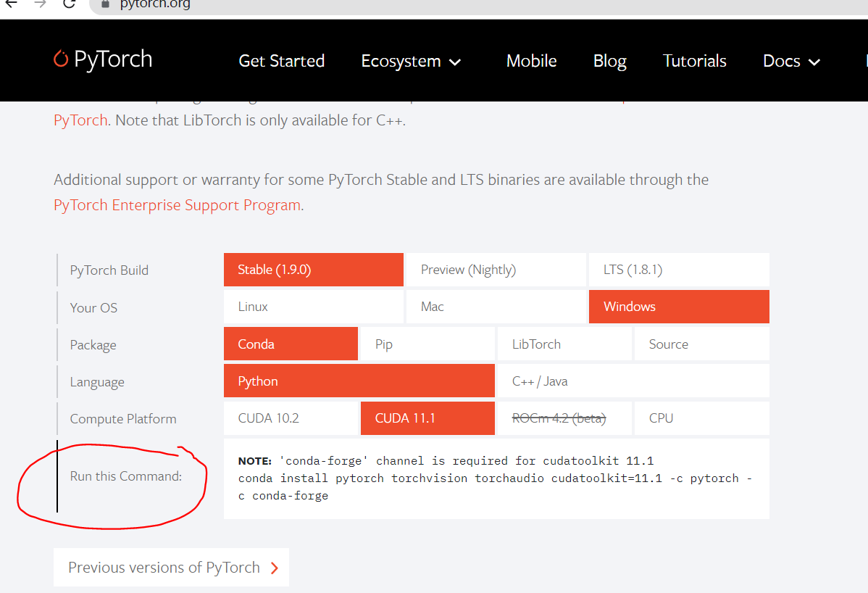Select Pip package option

tap(427, 344)
